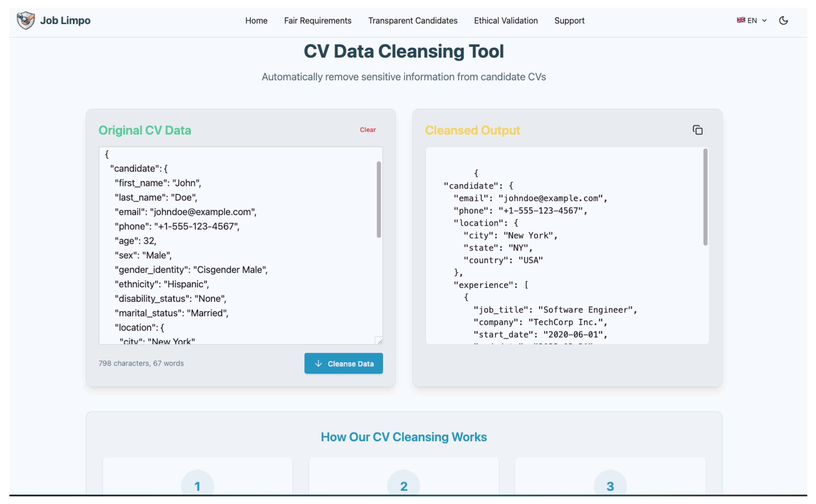Image resolution: width=816 pixels, height=504 pixels.
Task: Focus the Original CV Data textarea
Action: [241, 245]
